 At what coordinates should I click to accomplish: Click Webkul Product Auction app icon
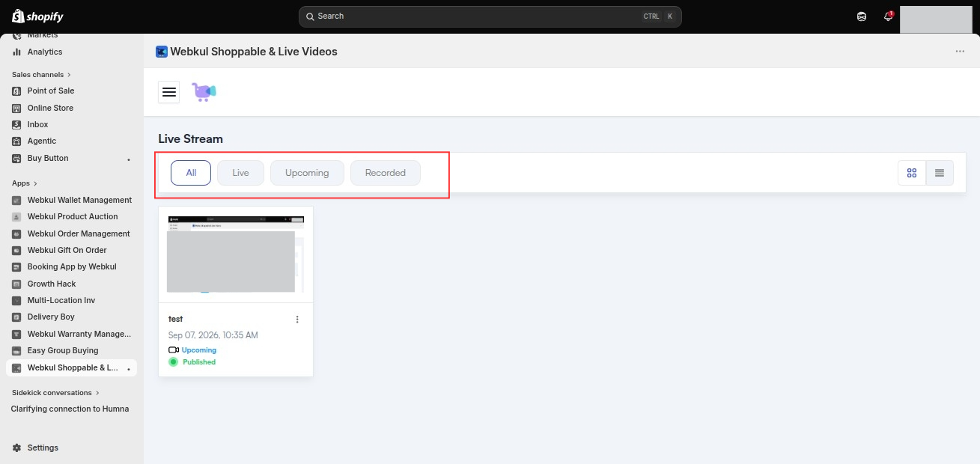coord(16,216)
